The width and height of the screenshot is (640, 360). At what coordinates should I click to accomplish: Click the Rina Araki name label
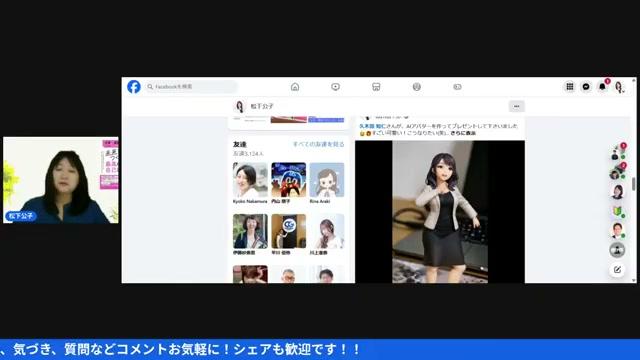320,201
